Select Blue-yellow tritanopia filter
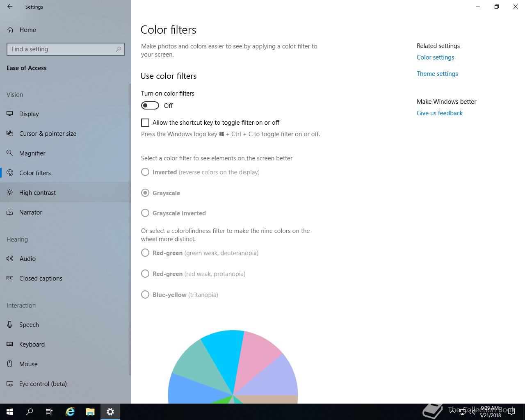Image resolution: width=525 pixels, height=420 pixels. (x=145, y=294)
